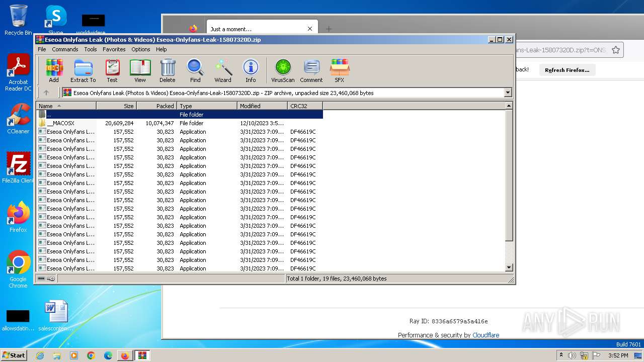Click Windows Media Player taskbar icon
644x362 pixels.
click(x=74, y=355)
